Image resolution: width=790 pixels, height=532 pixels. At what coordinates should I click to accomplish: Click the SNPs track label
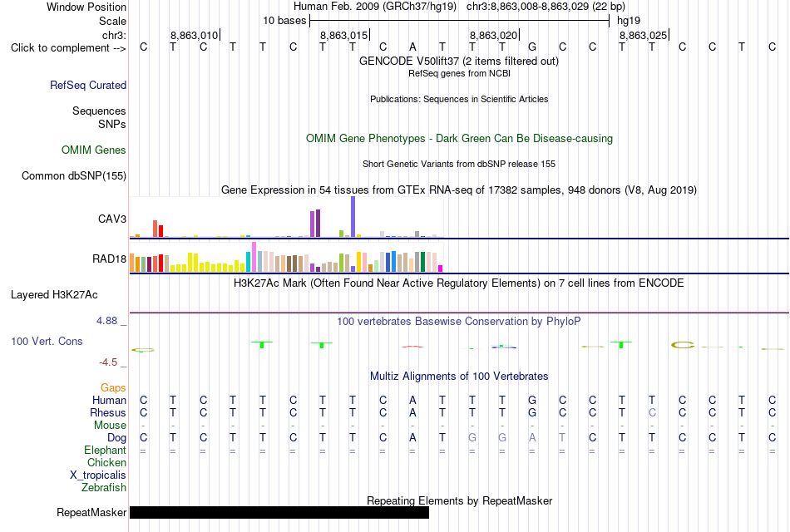tap(112, 124)
